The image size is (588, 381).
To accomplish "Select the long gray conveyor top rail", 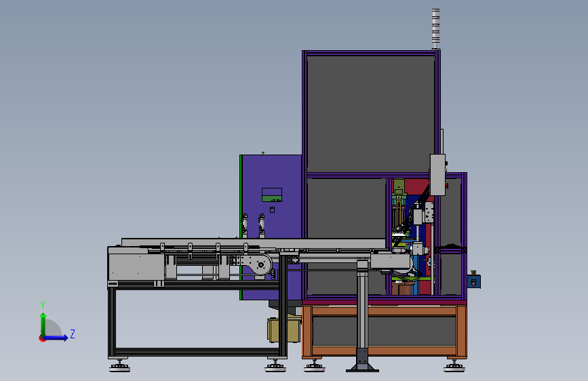I will pyautogui.click(x=253, y=243).
